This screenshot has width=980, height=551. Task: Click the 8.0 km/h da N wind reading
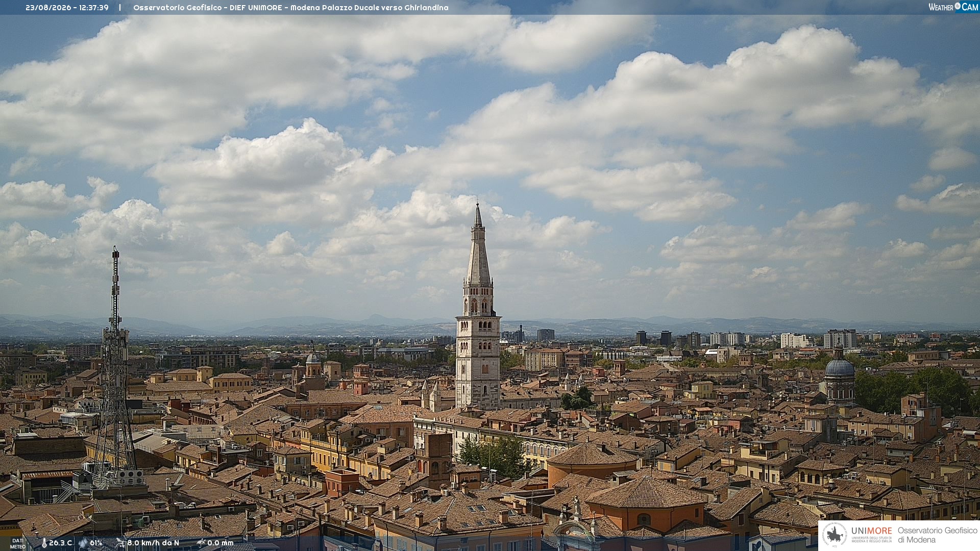[x=153, y=543]
